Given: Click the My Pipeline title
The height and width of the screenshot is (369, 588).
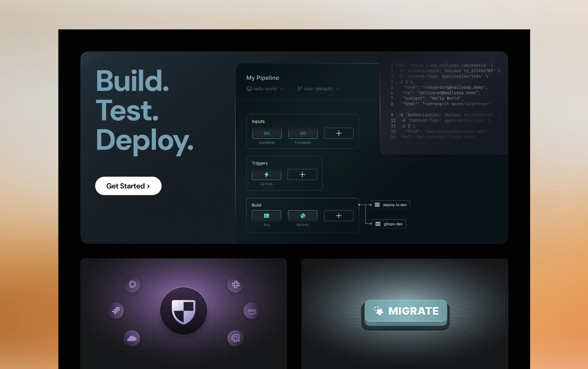Looking at the screenshot, I should click(x=262, y=78).
